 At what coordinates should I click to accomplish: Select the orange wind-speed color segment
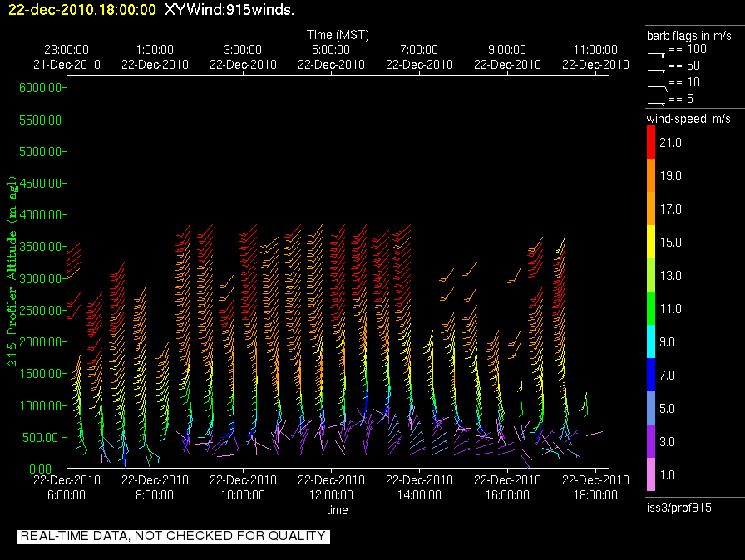coord(651,192)
